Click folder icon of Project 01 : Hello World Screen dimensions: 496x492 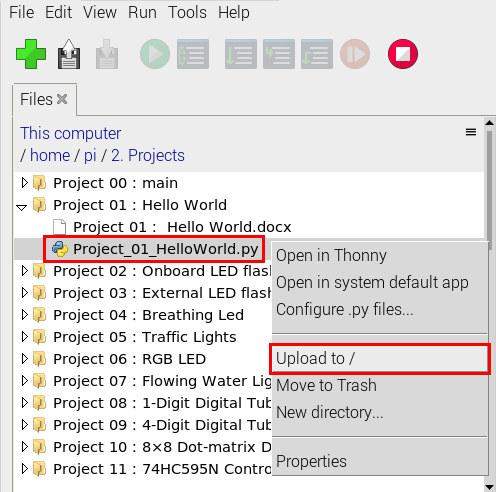coord(40,205)
